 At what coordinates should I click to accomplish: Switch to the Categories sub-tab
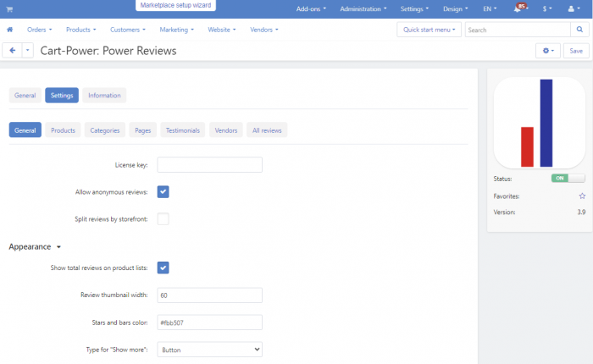pos(105,130)
